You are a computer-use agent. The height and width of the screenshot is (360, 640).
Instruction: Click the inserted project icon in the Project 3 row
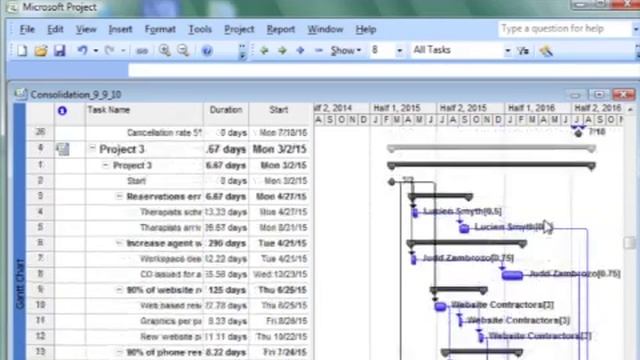coord(62,149)
